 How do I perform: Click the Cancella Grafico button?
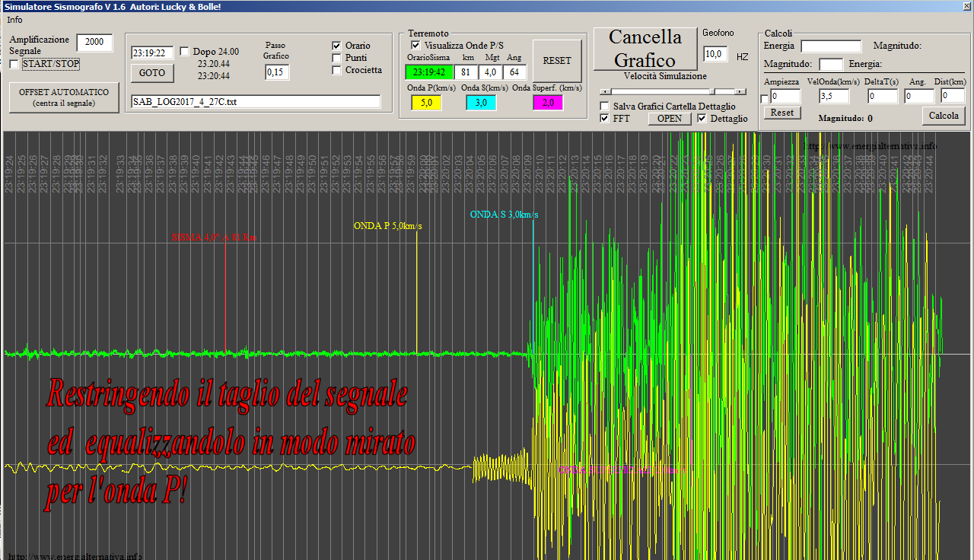pos(645,49)
